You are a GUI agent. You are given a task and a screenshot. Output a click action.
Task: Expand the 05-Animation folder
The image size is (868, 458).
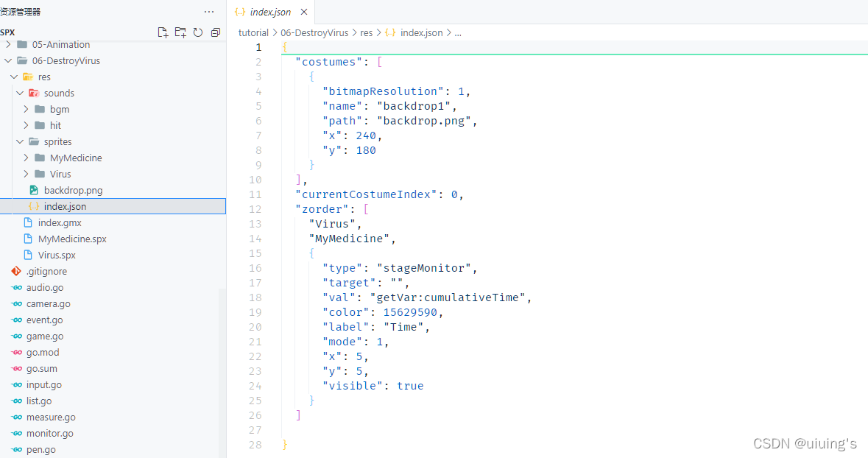coord(8,44)
